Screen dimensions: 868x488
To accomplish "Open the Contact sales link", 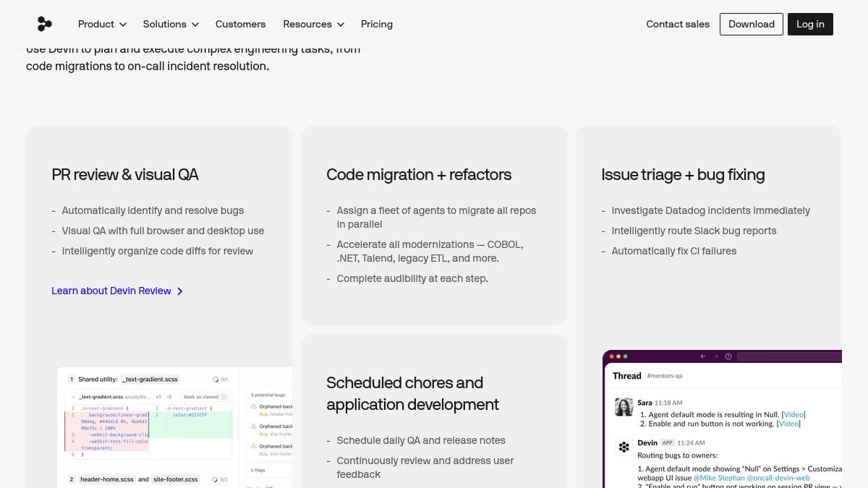I will [x=678, y=24].
